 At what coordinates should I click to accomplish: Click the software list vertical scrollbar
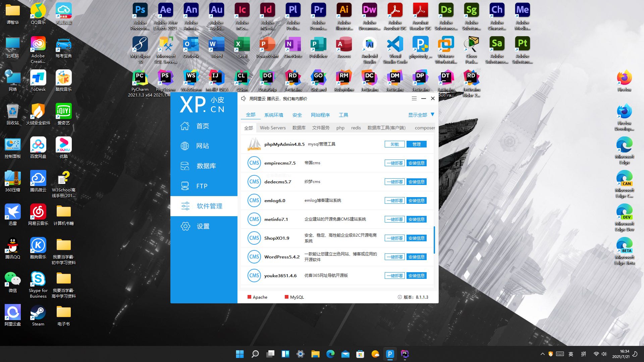pos(434,240)
